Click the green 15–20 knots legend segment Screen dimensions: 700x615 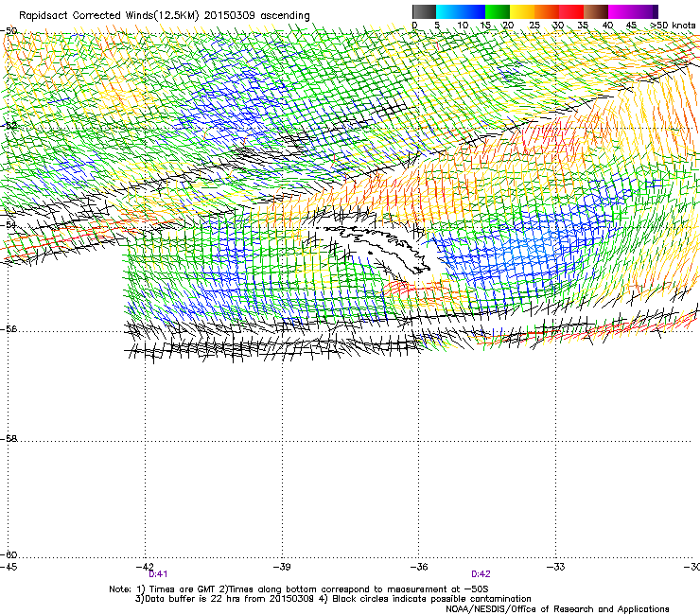pos(498,11)
